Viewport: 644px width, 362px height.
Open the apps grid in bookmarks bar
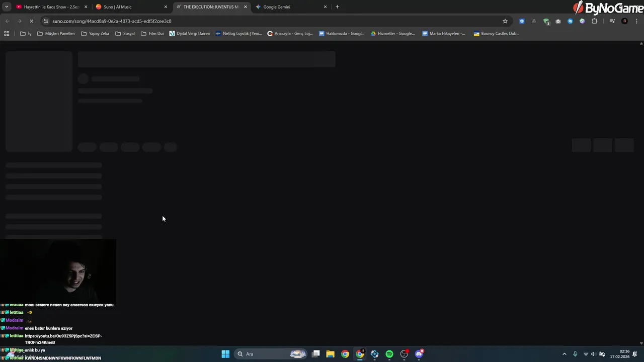click(x=7, y=34)
